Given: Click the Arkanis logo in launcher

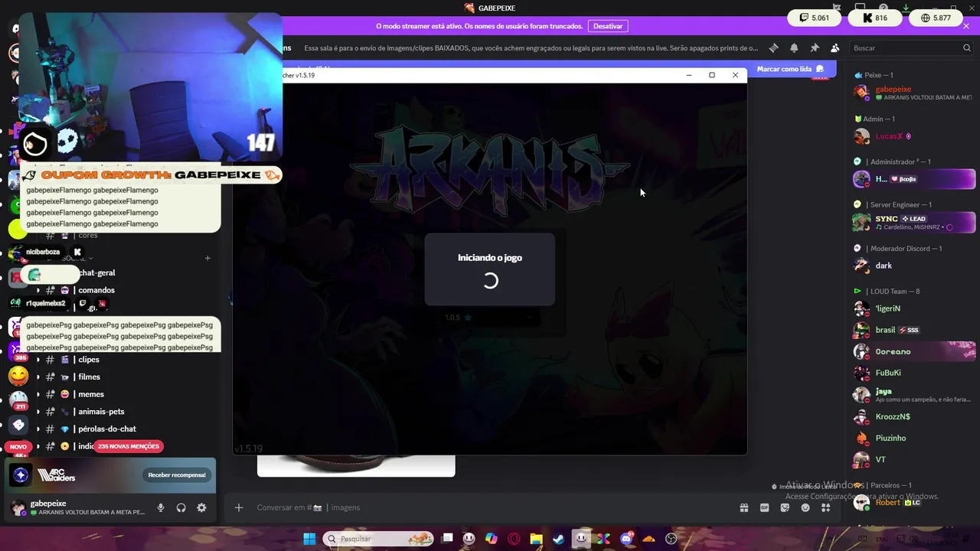Looking at the screenshot, I should 490,168.
